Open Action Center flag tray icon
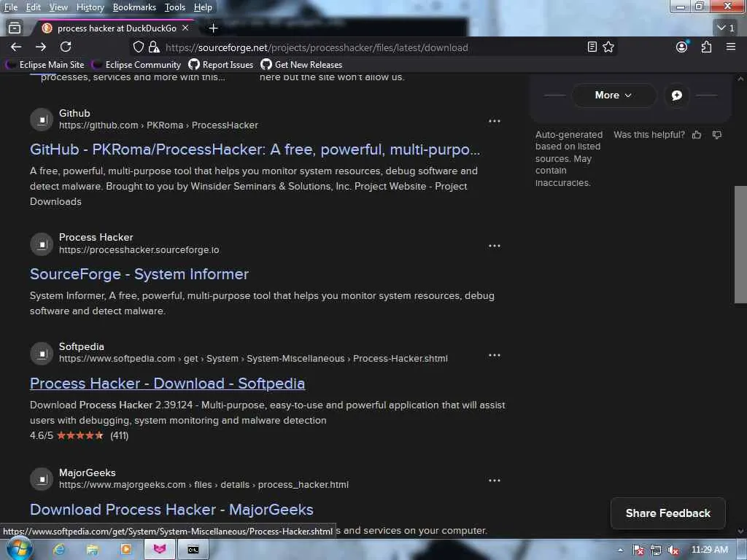 (639, 550)
